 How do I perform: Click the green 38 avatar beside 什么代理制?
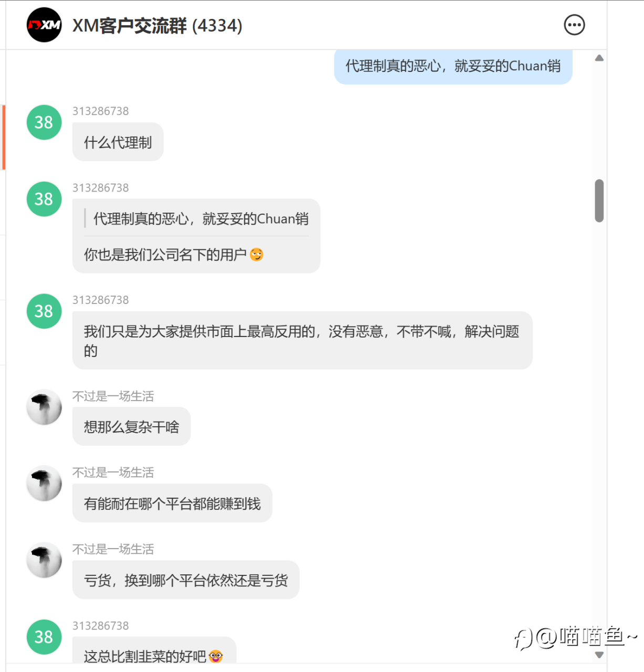point(44,122)
